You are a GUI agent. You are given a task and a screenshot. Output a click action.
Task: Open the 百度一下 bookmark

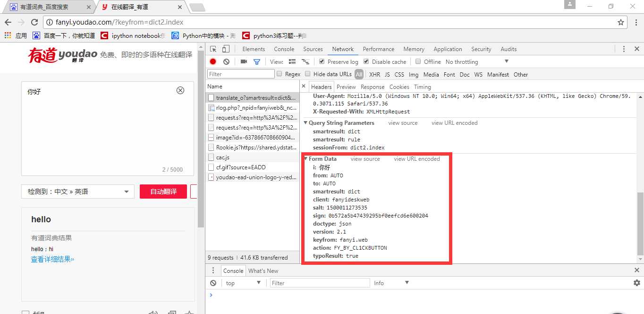click(64, 35)
